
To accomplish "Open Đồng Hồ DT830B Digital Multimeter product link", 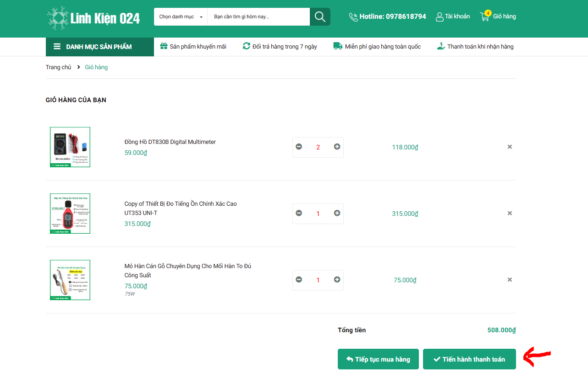I will coord(170,142).
